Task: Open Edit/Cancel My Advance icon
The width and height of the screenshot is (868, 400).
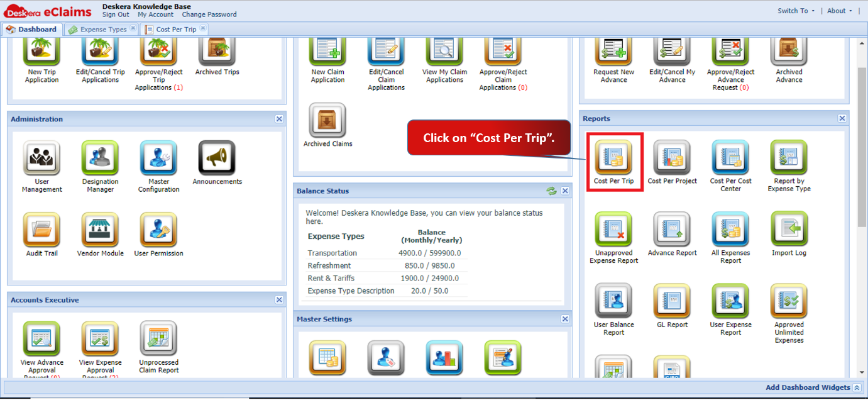Action: [672, 50]
